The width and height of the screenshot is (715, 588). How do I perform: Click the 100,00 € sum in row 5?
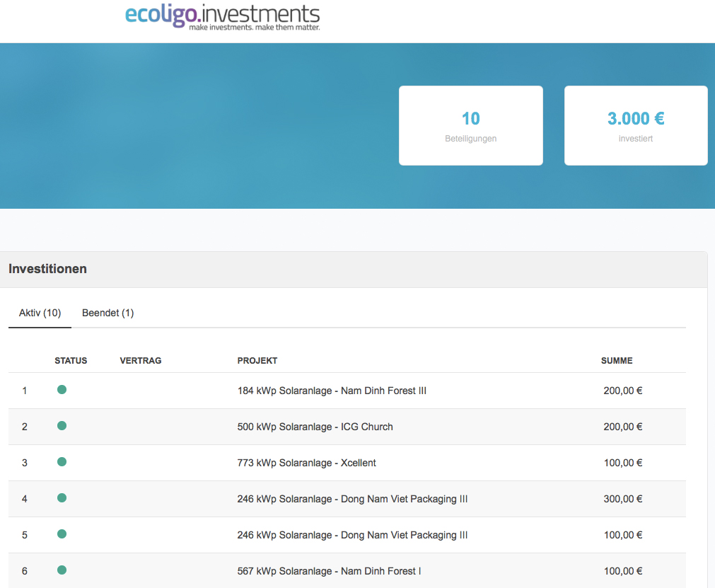(x=623, y=535)
